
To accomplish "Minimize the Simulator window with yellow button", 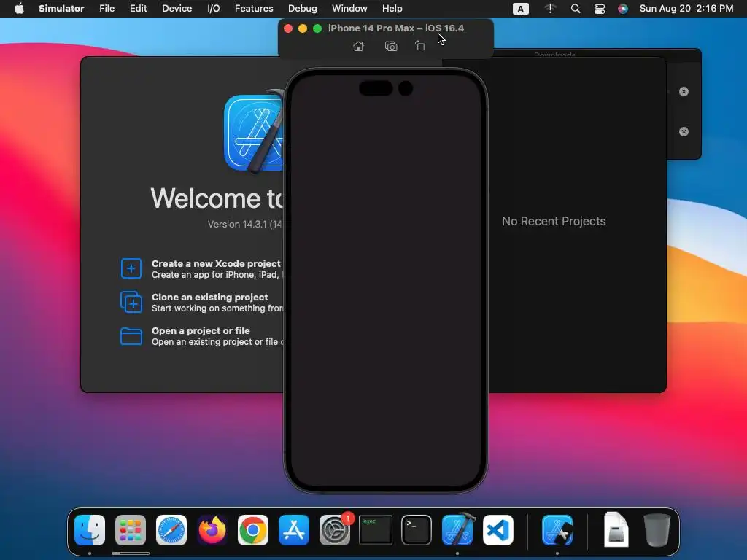I will coord(303,28).
